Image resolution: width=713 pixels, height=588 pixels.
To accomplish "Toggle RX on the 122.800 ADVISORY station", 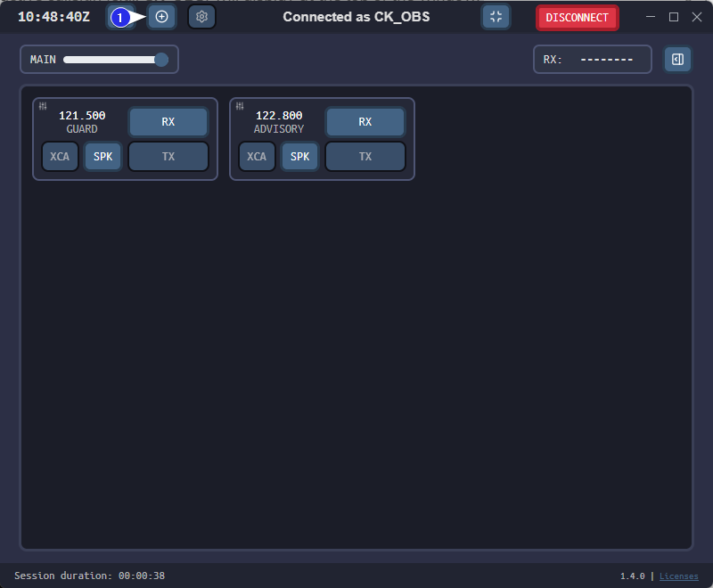I will (365, 122).
